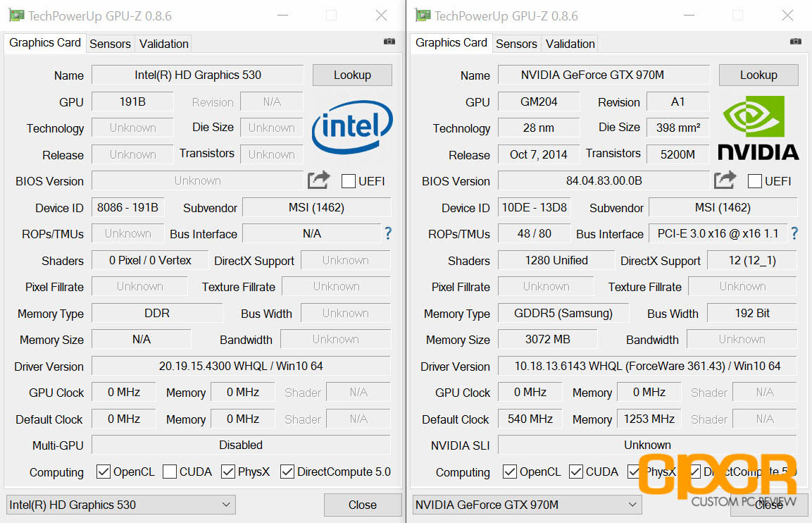Viewport: 812px width, 523px height.
Task: Switch to Sensors tab in Intel window
Action: click(110, 44)
